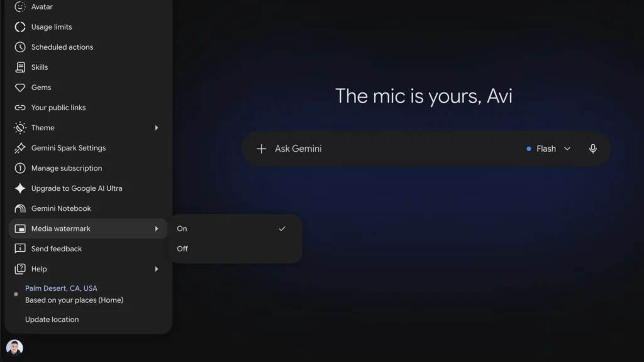Click the blue dot beside Flash

[x=528, y=149]
